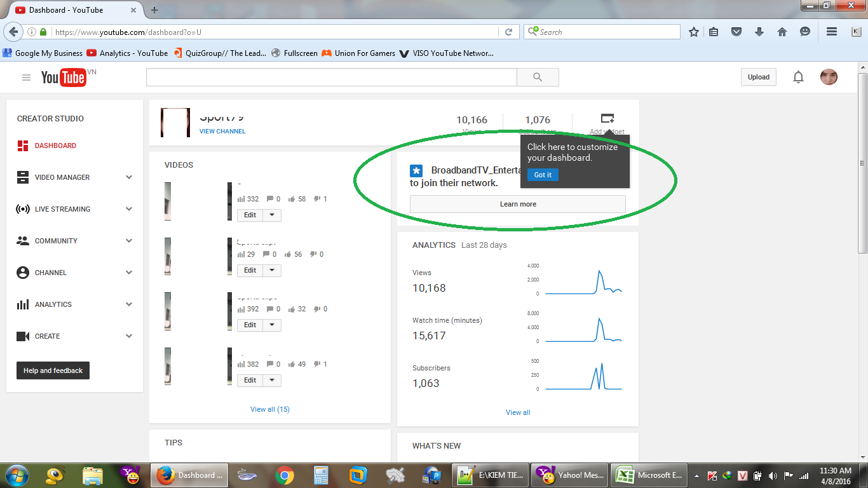Bookmark this page with the star icon
868x488 pixels.
(694, 32)
